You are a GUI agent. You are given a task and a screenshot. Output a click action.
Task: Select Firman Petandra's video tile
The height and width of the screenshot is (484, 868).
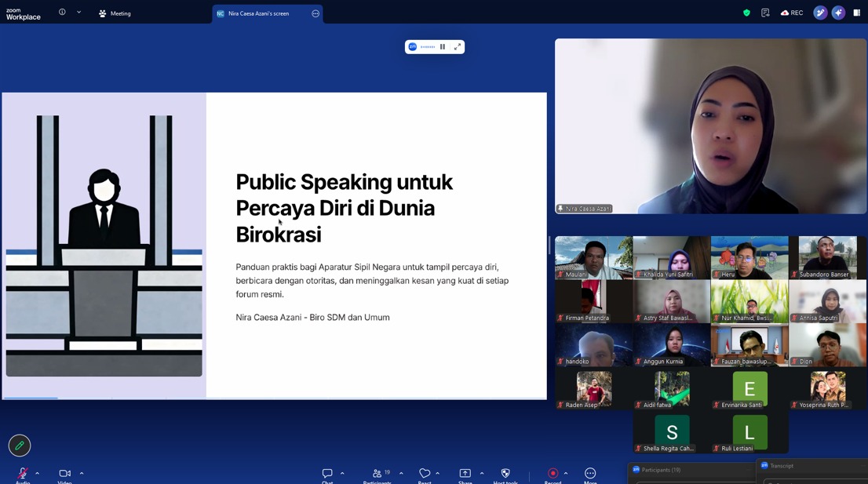(x=594, y=301)
